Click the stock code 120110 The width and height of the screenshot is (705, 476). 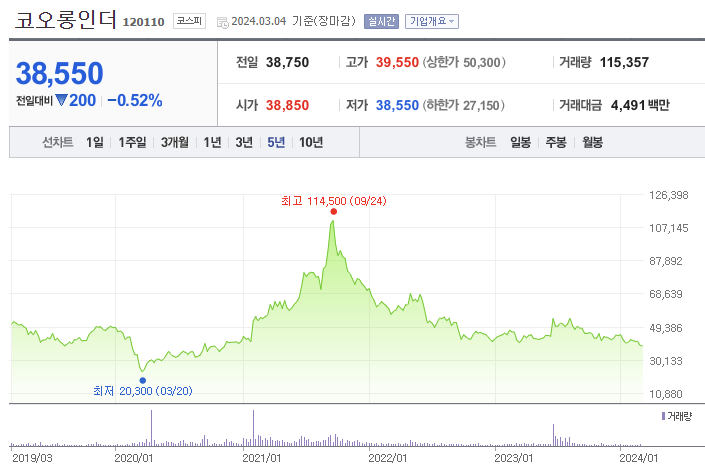coord(143,22)
